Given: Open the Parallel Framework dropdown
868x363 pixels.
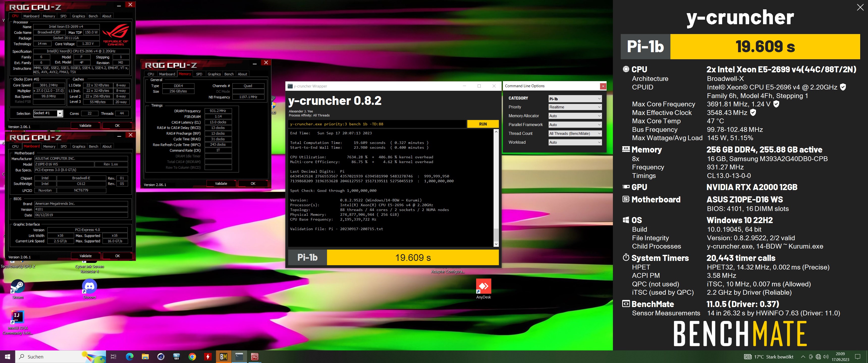Looking at the screenshot, I should point(575,125).
